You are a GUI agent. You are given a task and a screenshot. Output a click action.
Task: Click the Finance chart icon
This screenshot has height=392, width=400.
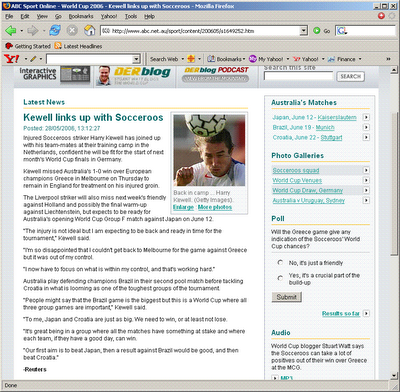pyautogui.click(x=331, y=59)
